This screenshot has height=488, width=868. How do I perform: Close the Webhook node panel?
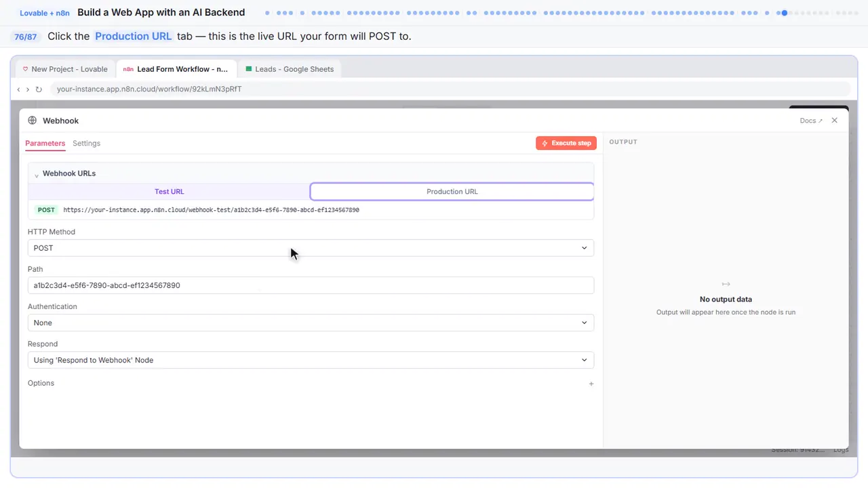pos(835,121)
